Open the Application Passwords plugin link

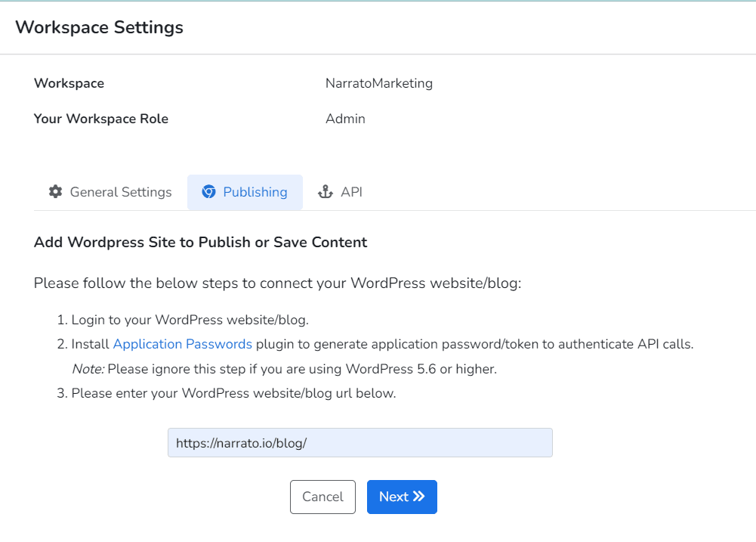[182, 344]
